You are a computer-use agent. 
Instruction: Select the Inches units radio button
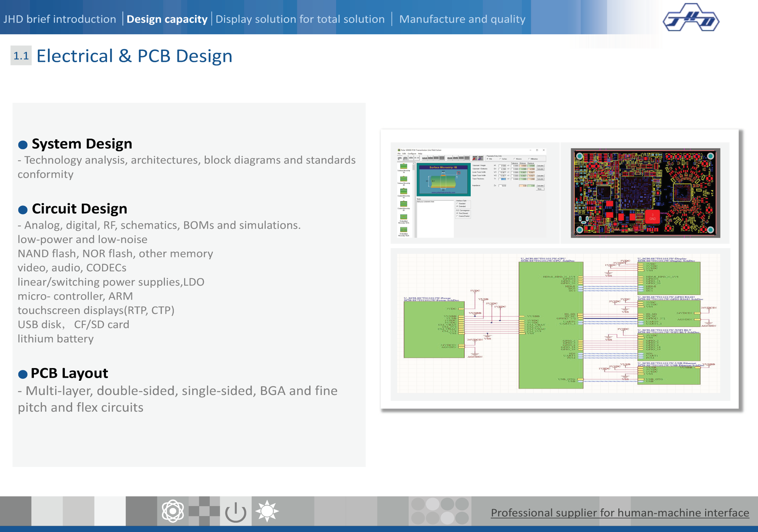(x=500, y=159)
